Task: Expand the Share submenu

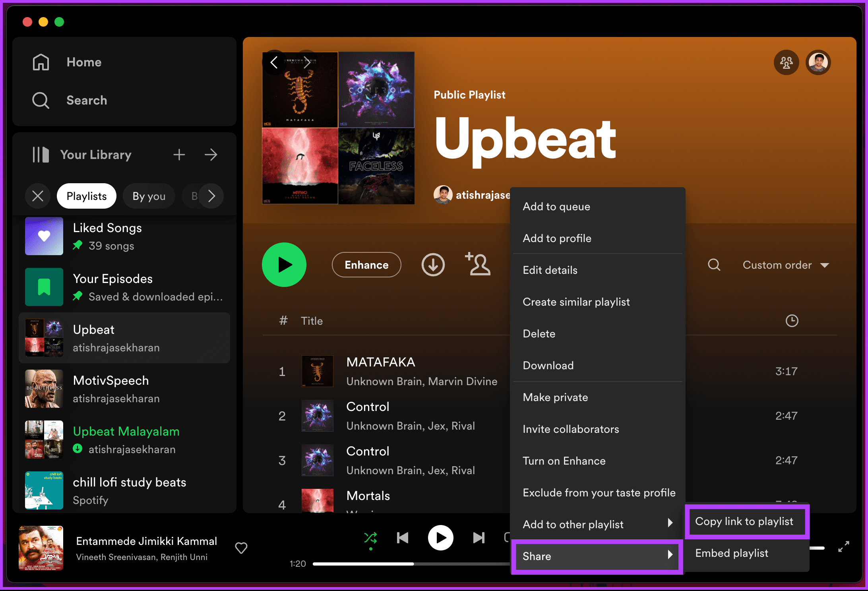Action: pyautogui.click(x=598, y=556)
